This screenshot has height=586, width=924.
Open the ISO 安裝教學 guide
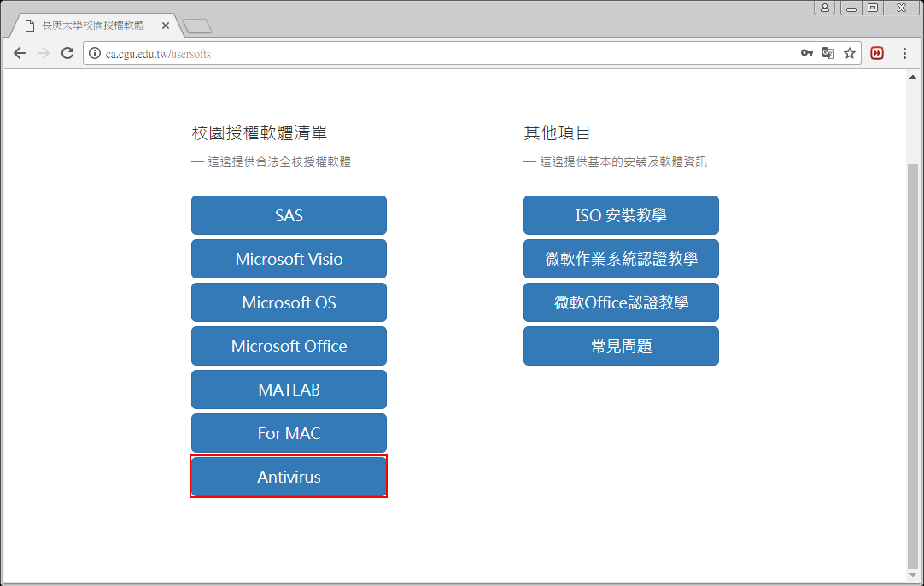621,215
